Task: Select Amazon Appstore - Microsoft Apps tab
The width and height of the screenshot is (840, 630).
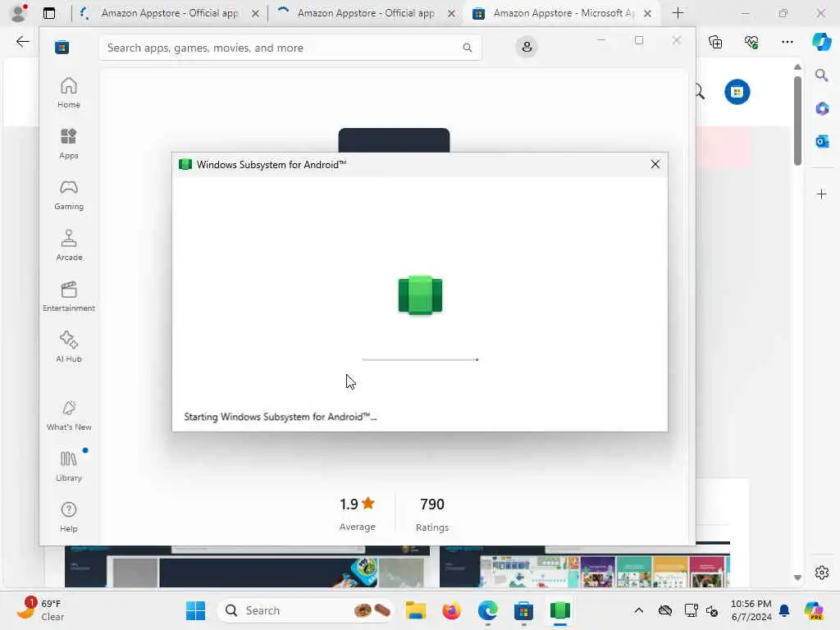Action: [563, 13]
